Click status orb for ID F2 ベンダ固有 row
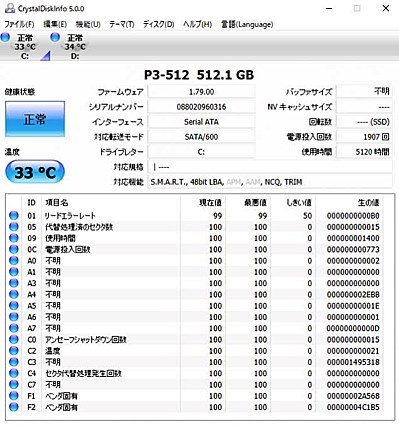 click(14, 407)
